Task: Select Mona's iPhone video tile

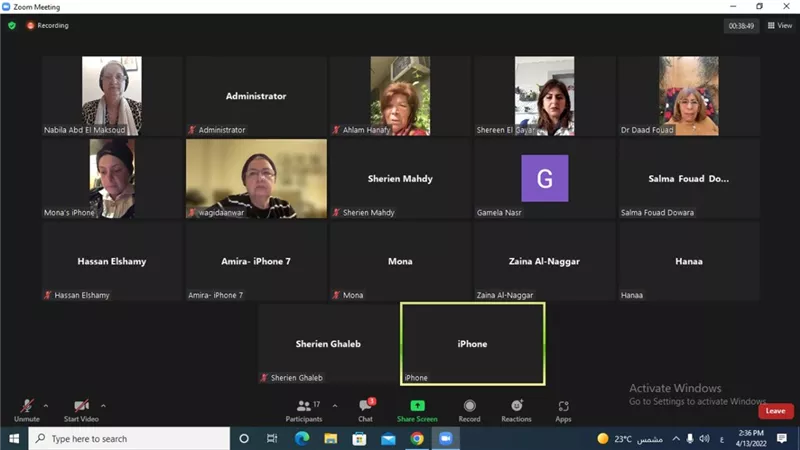Action: pos(112,179)
